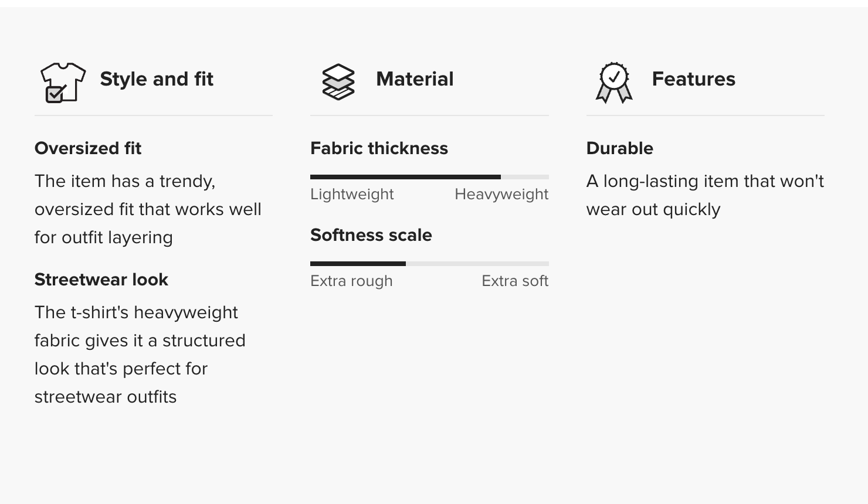Click the Softness scale label
Screen dimensions: 868x504
pos(371,235)
